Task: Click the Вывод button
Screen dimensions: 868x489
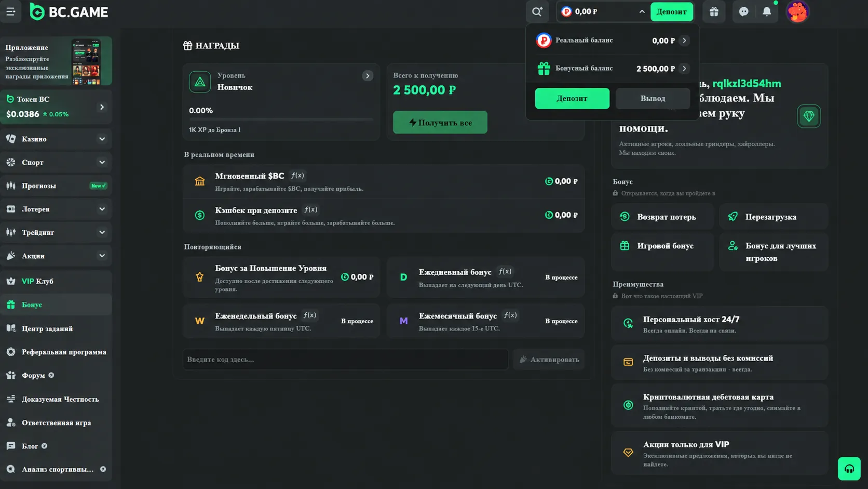Action: pyautogui.click(x=653, y=98)
